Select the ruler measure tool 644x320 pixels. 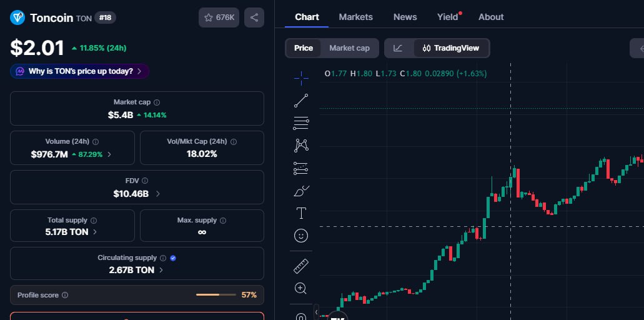coord(301,266)
